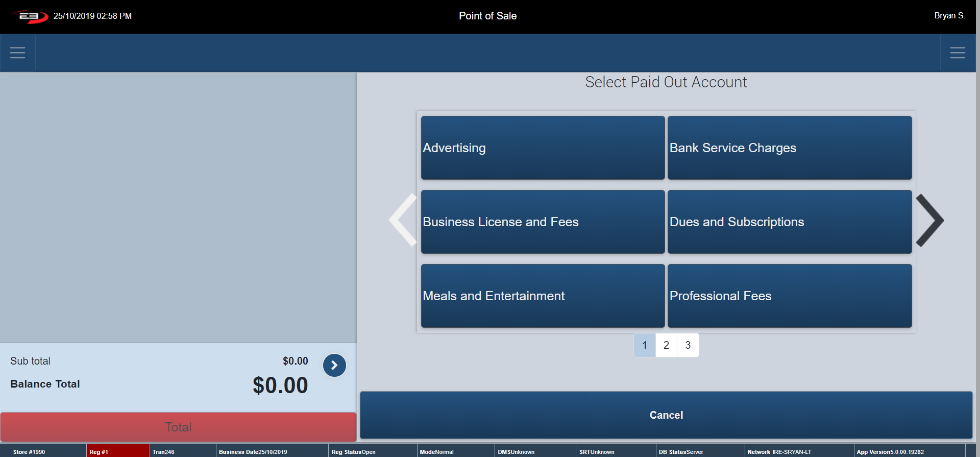Expand totals with the circular chevron button
Screen dimensions: 980x457
pyautogui.click(x=334, y=366)
